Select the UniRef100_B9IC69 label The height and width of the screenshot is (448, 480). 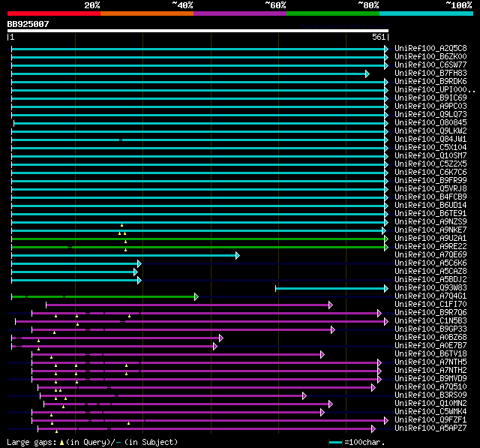(430, 98)
